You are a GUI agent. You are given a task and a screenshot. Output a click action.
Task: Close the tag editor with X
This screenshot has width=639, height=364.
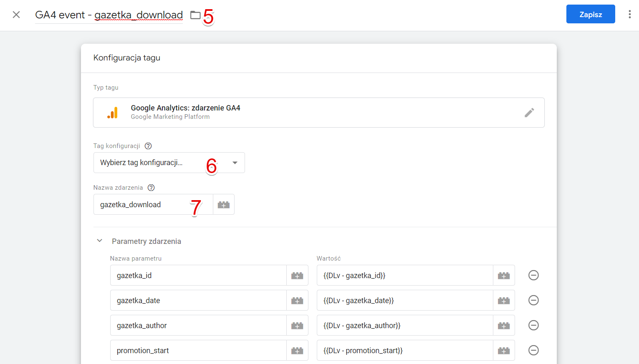[x=16, y=15]
